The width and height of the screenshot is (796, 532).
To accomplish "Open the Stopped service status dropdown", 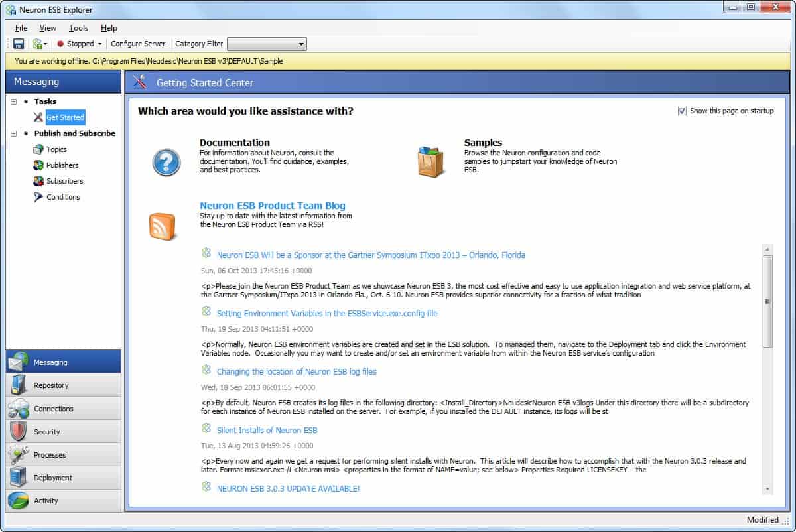I will pos(80,44).
